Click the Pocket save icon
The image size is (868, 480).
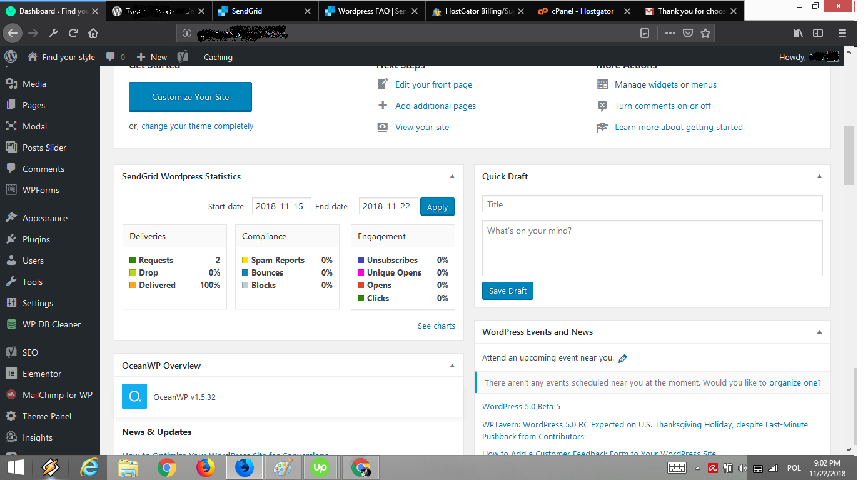[x=688, y=34]
